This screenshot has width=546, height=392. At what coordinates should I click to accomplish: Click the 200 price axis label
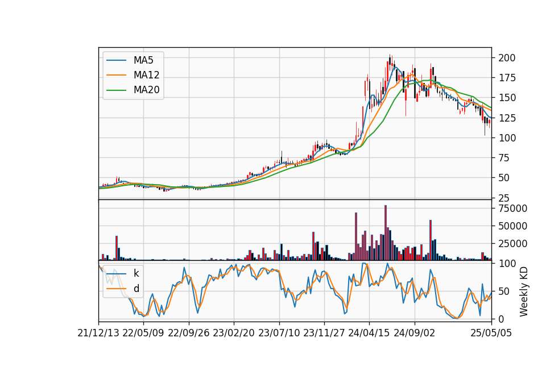(x=507, y=58)
